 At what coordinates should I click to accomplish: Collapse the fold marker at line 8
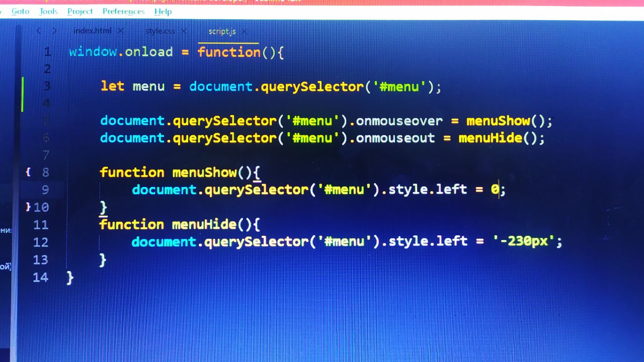click(28, 172)
